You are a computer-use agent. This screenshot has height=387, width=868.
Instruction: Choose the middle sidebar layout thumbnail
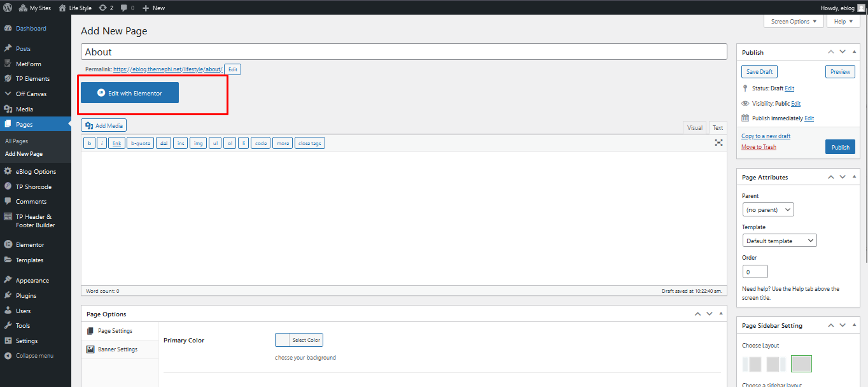tap(776, 364)
